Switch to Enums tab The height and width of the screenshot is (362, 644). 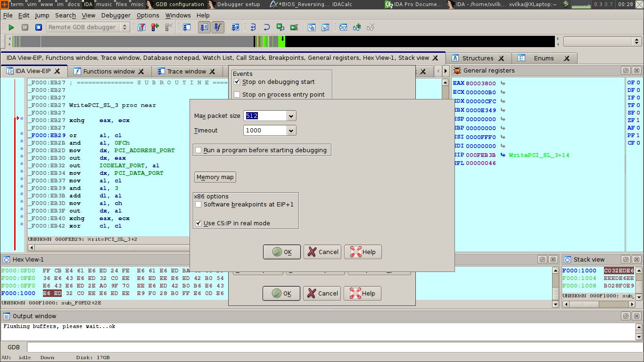[x=544, y=58]
